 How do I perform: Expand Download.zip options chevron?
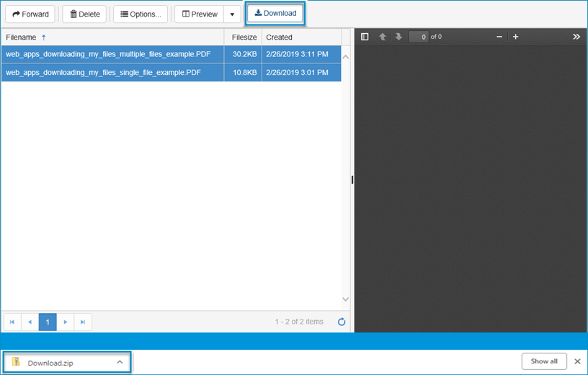click(120, 362)
